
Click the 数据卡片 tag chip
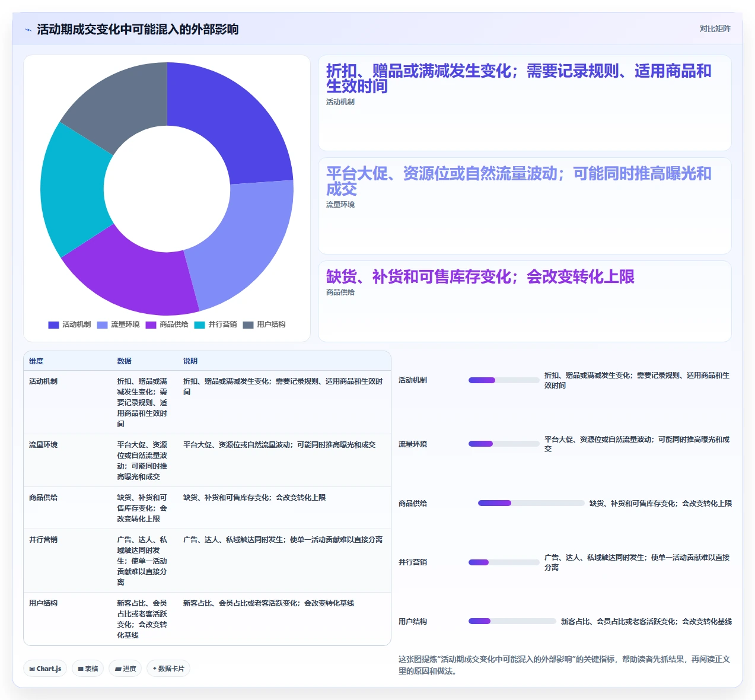(168, 669)
